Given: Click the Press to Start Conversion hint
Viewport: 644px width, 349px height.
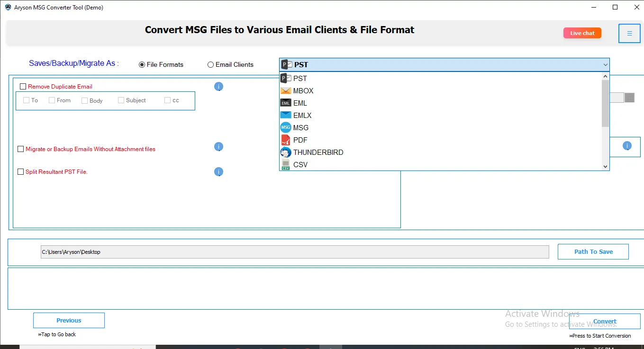Looking at the screenshot, I should (600, 336).
